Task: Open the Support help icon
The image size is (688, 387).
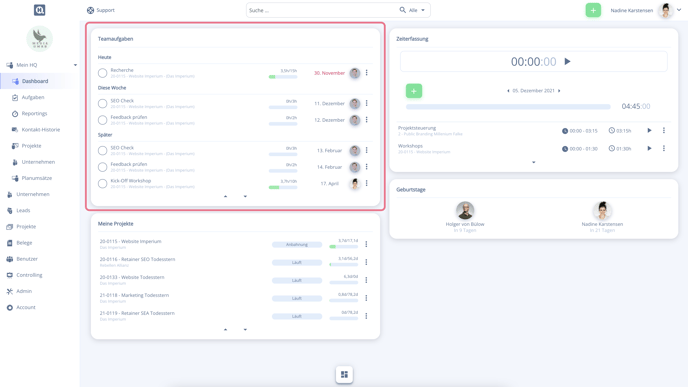Action: (x=90, y=10)
